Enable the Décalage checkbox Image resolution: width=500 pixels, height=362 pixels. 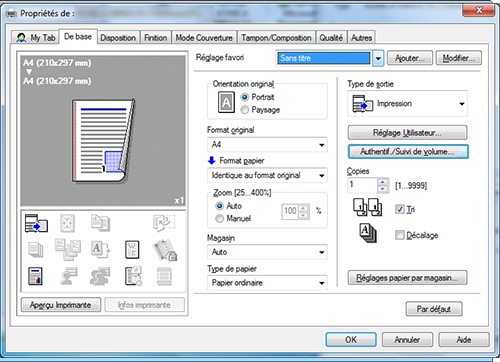point(400,235)
